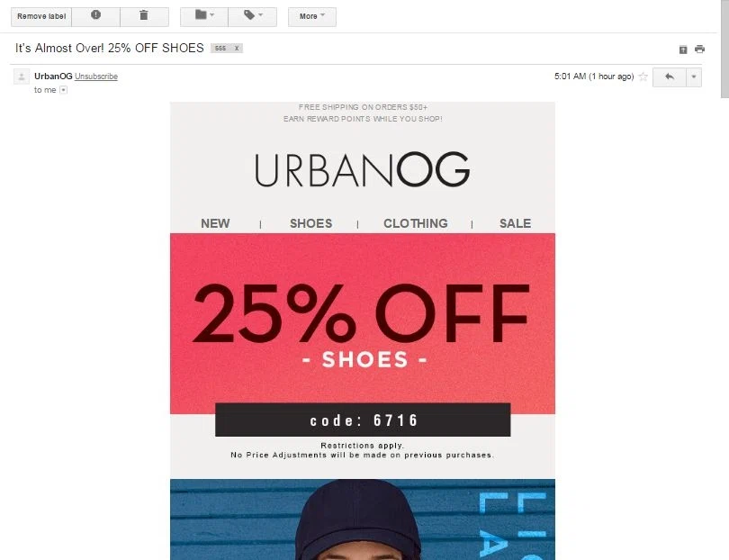Click the Report spam icon

pyautogui.click(x=95, y=16)
